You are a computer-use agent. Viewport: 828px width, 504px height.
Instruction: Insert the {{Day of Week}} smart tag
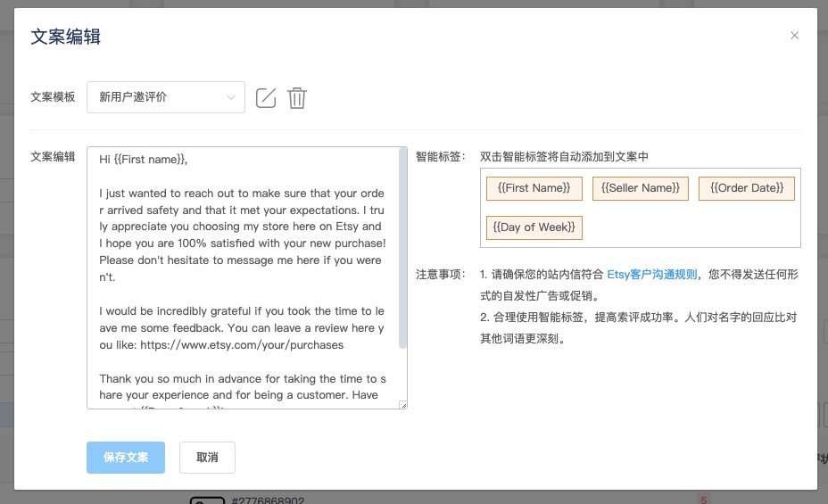pyautogui.click(x=534, y=227)
